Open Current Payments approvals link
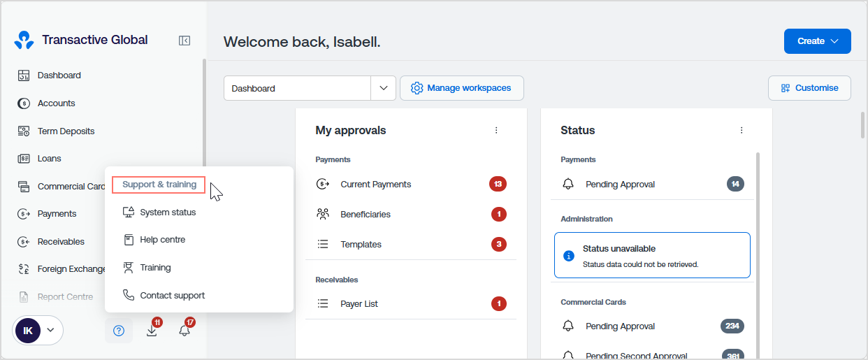The image size is (868, 360). pos(376,185)
